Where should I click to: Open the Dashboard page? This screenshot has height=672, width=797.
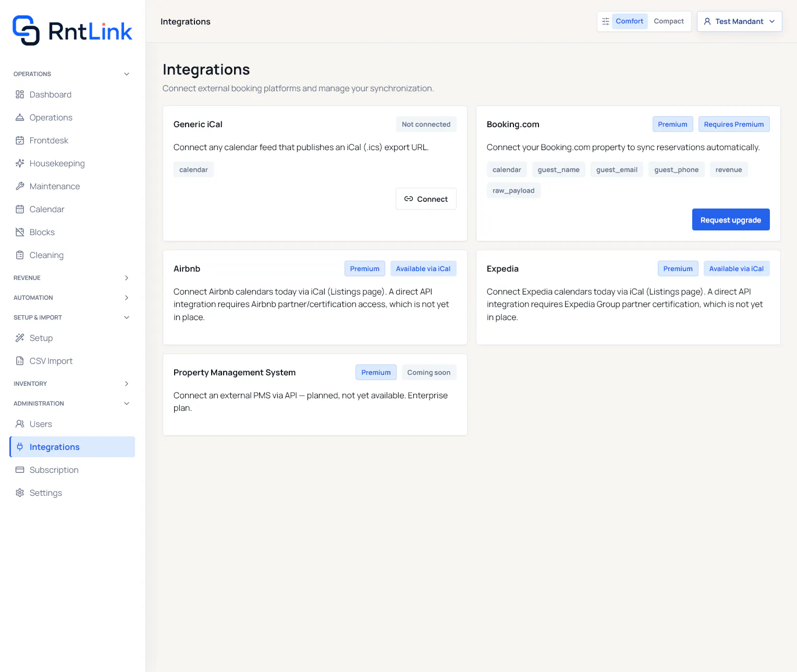(72, 94)
